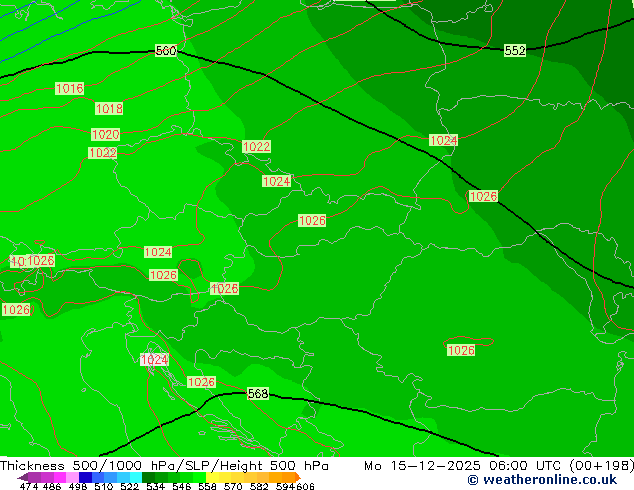Click the 568 height contour label
This screenshot has width=634, height=490.
click(x=258, y=393)
